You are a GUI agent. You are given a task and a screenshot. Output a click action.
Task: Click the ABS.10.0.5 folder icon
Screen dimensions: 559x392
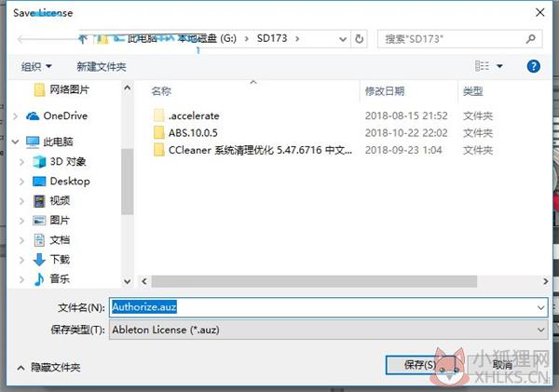coord(159,132)
